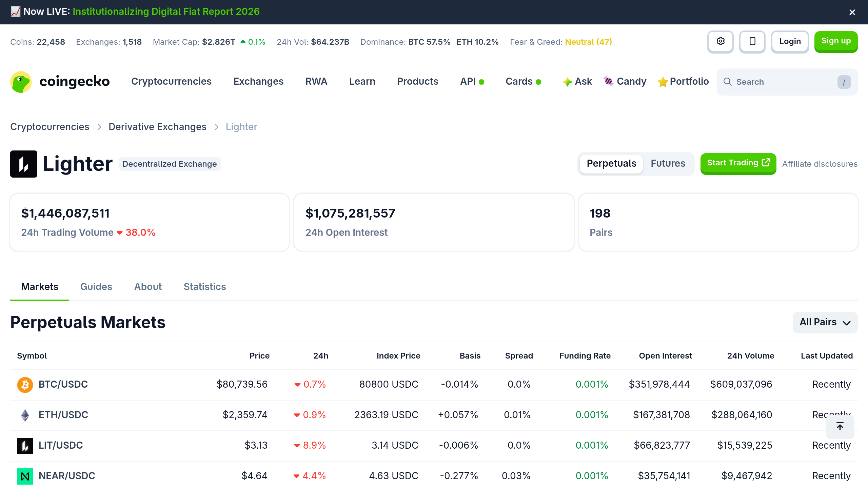Open Portfolio with the star icon

[683, 82]
